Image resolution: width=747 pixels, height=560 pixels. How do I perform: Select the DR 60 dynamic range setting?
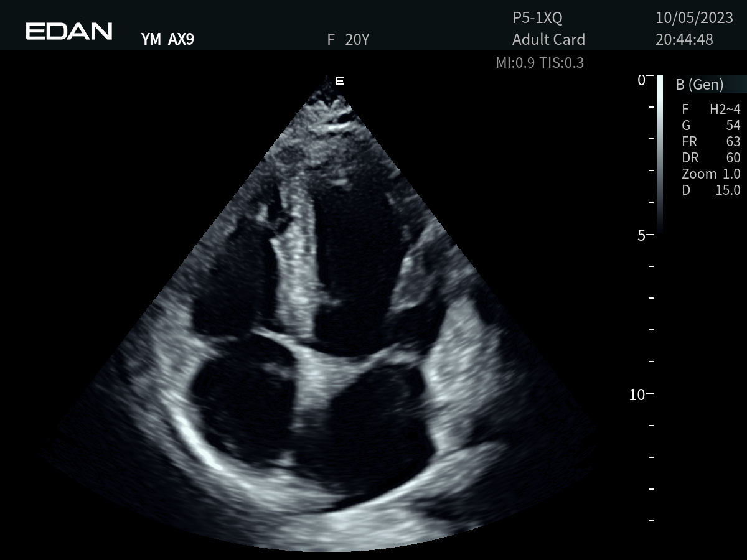tap(711, 158)
